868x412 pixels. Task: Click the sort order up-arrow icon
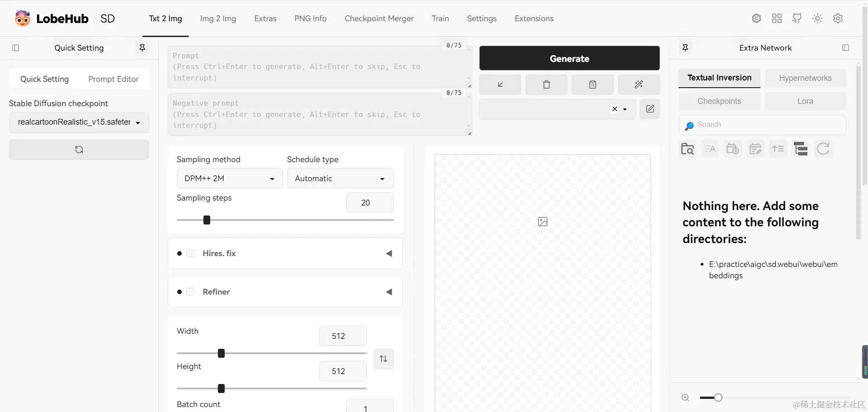[x=778, y=149]
